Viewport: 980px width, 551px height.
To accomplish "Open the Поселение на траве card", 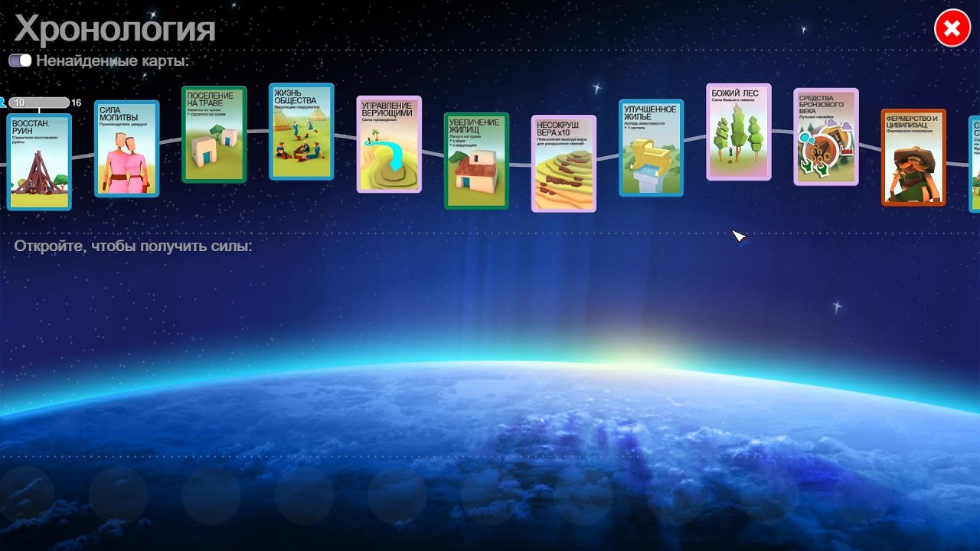I will point(214,134).
